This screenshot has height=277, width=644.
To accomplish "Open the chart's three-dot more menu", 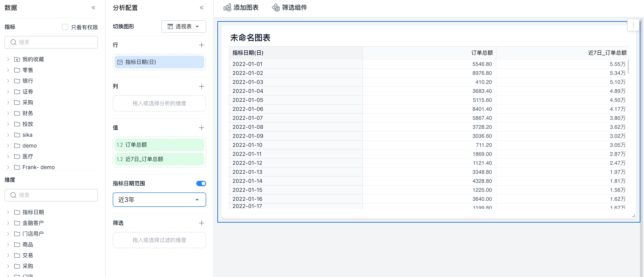I will [x=633, y=25].
